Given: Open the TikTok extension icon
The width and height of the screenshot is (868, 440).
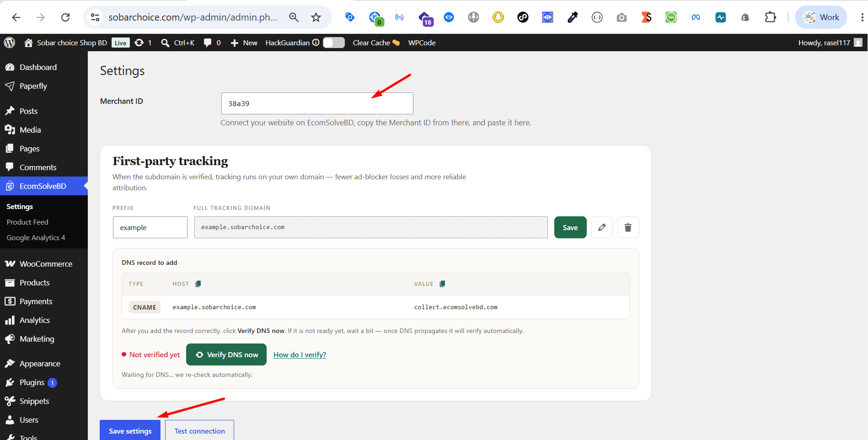Looking at the screenshot, I should point(523,17).
